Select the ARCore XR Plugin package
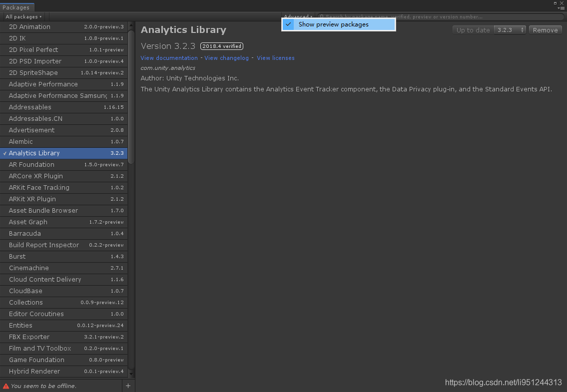The image size is (567, 392). 63,176
